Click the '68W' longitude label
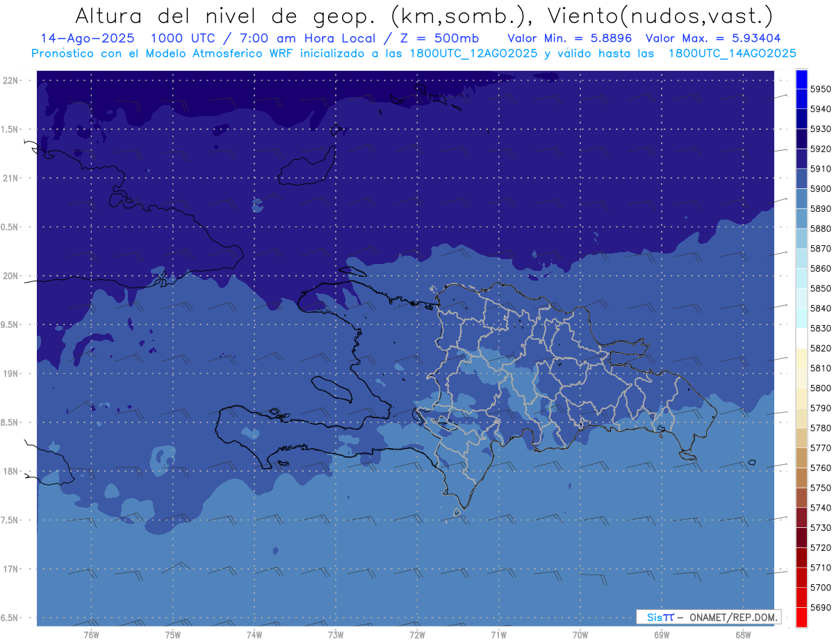Viewport: 834px width, 644px height. pyautogui.click(x=743, y=634)
